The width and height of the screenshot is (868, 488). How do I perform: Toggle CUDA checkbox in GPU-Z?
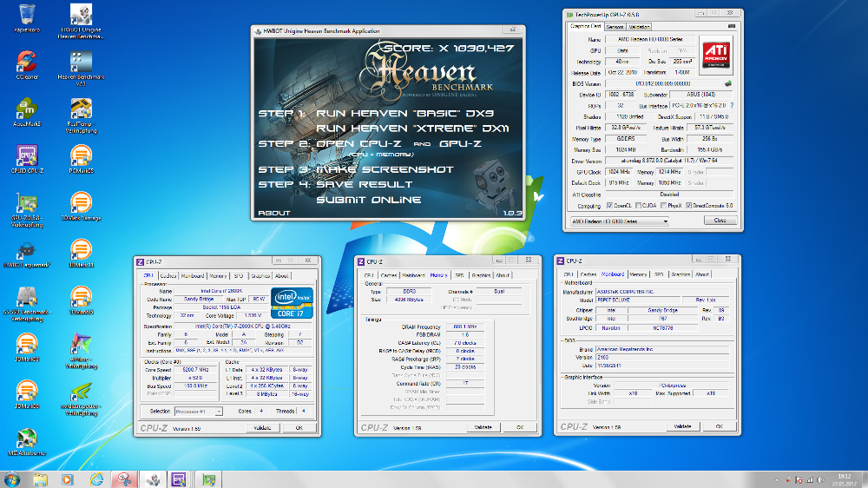(638, 206)
